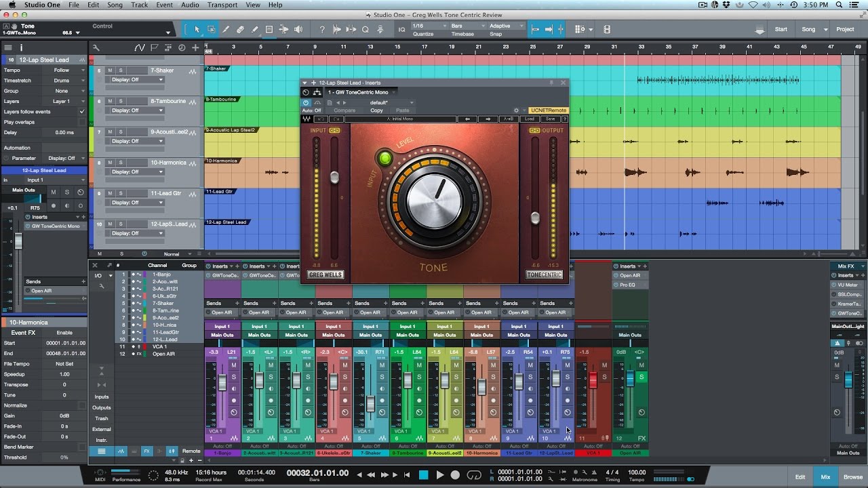Open the Timebase Bars dropdown
Screen dimensions: 868x488
point(467,26)
